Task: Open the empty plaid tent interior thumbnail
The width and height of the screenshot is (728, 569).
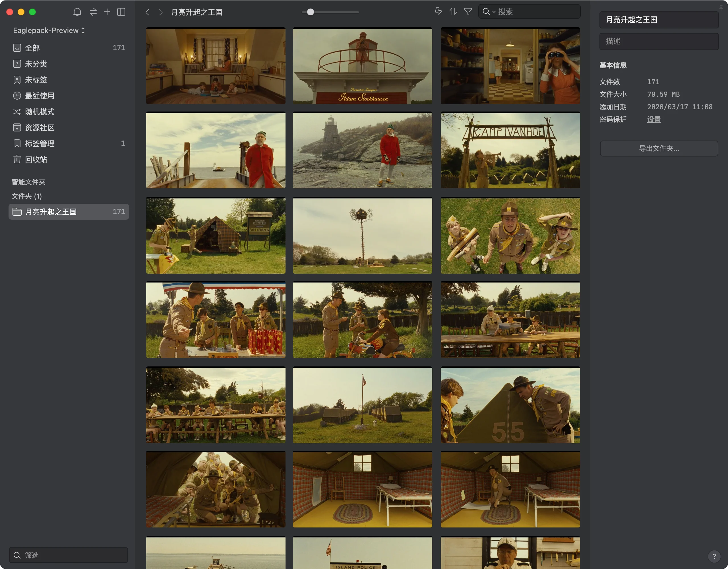Action: [362, 489]
